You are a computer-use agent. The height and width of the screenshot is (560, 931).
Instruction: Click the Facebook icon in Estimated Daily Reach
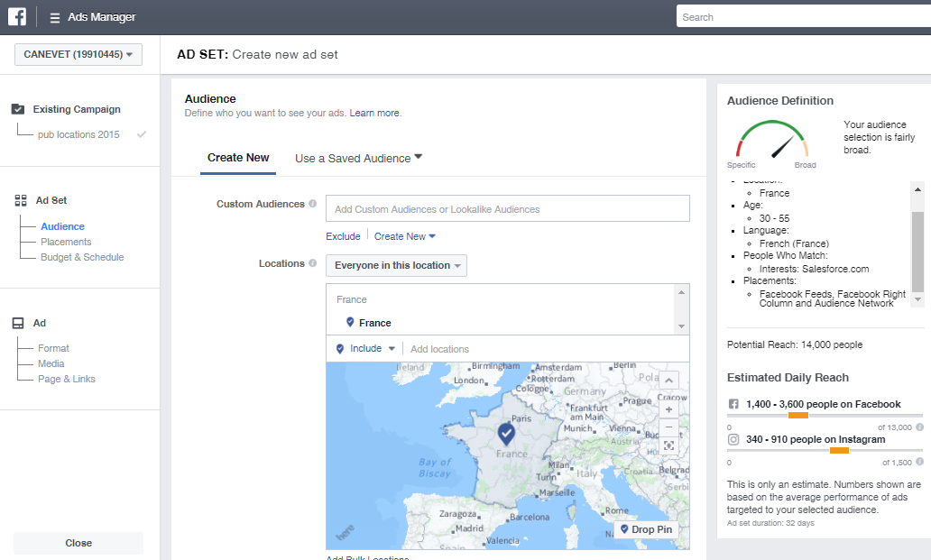[733, 404]
